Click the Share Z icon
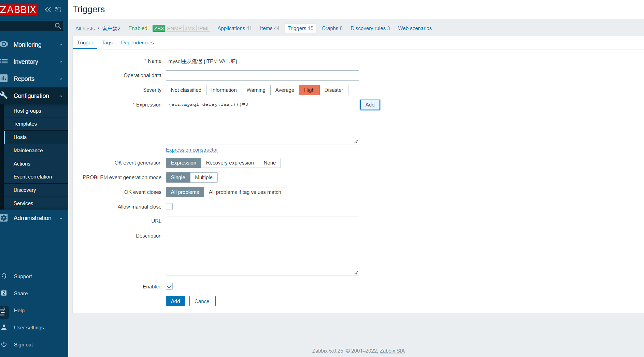 pyautogui.click(x=4, y=293)
